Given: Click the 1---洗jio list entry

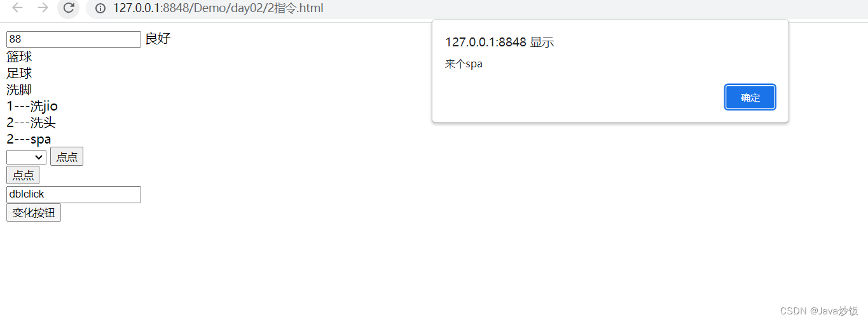Looking at the screenshot, I should coord(32,106).
